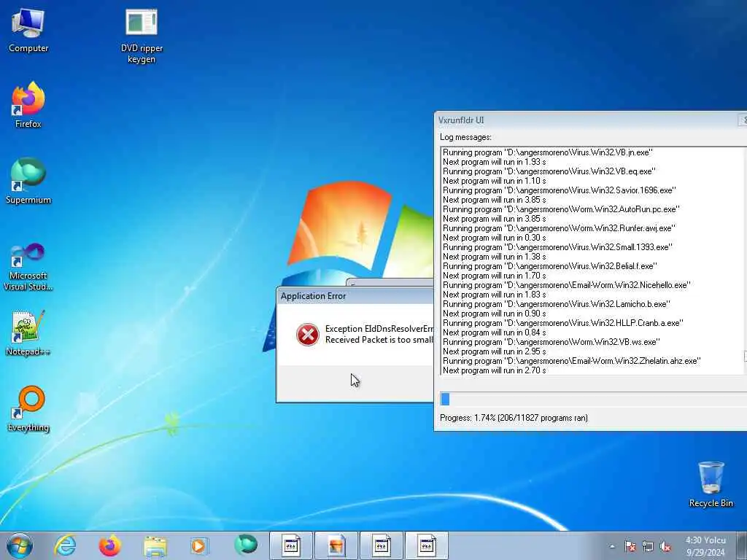This screenshot has height=560, width=747.
Task: Open Windows Explorer from the taskbar
Action: click(x=155, y=545)
